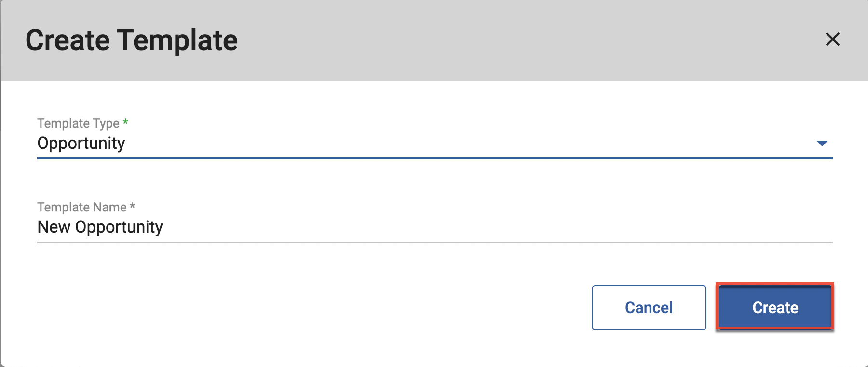868x367 pixels.
Task: Focus the Template Type combo box
Action: (434, 144)
